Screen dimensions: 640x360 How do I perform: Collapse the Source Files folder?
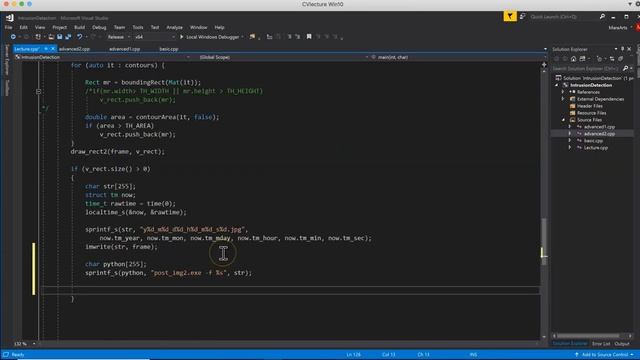[x=563, y=120]
